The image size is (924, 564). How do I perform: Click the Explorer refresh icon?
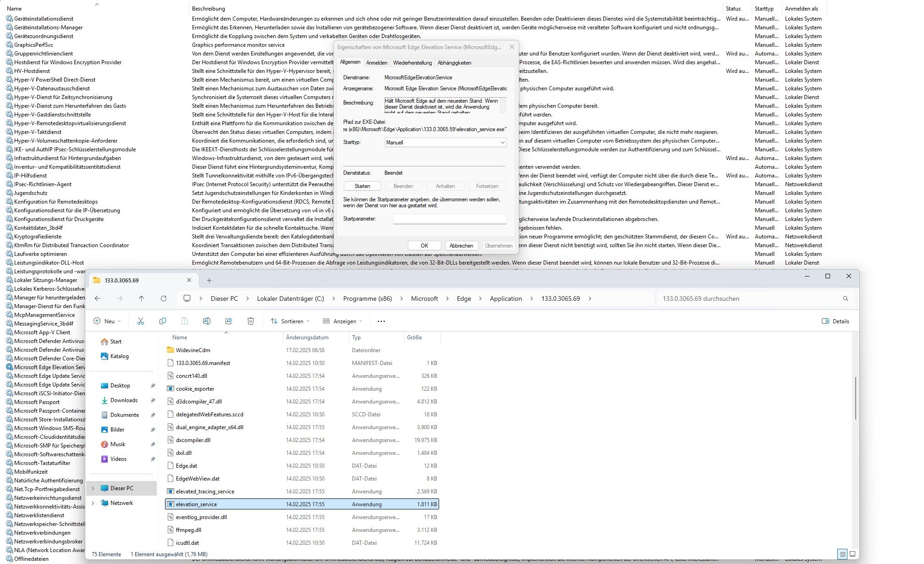coord(164,299)
